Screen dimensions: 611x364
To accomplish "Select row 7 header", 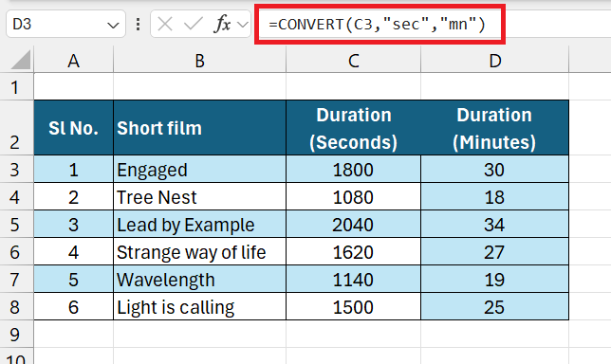I will click(16, 279).
